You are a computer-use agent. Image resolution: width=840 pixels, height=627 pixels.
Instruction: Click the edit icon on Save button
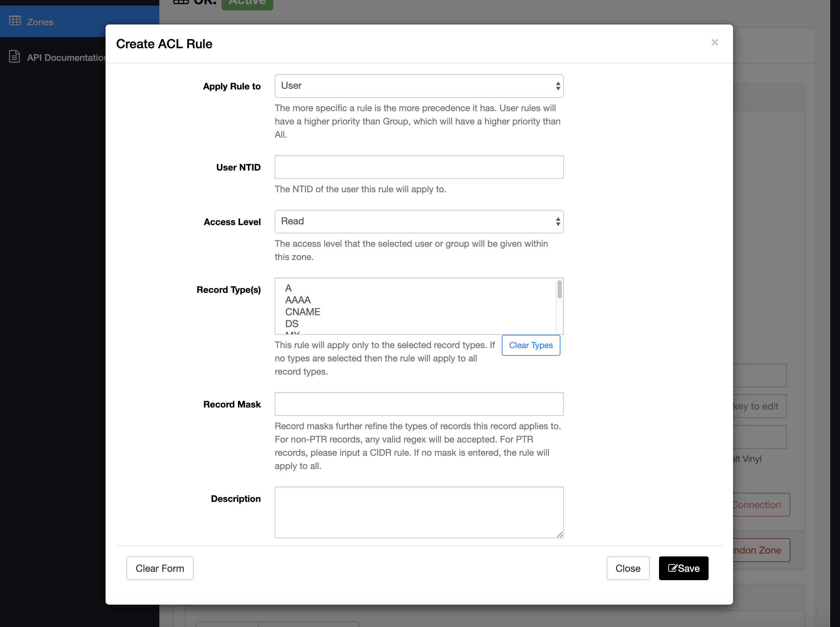click(672, 568)
